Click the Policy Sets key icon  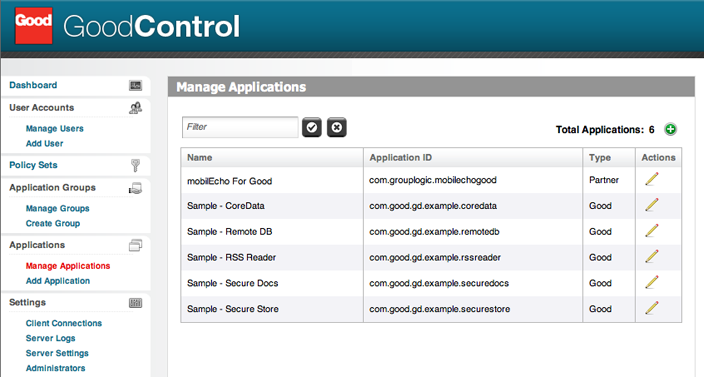135,165
